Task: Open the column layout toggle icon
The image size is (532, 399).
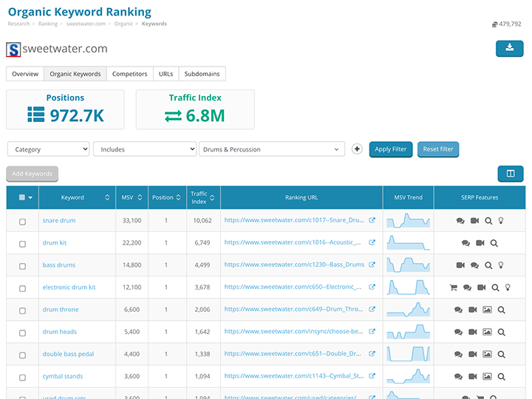Action: click(511, 174)
